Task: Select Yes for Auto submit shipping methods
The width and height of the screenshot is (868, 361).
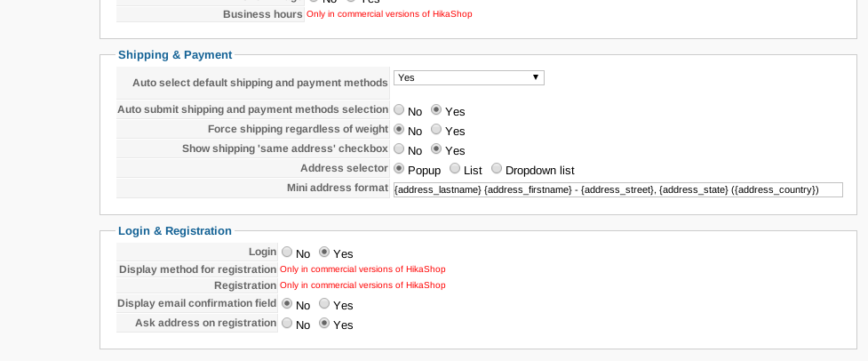Action: [x=436, y=111]
